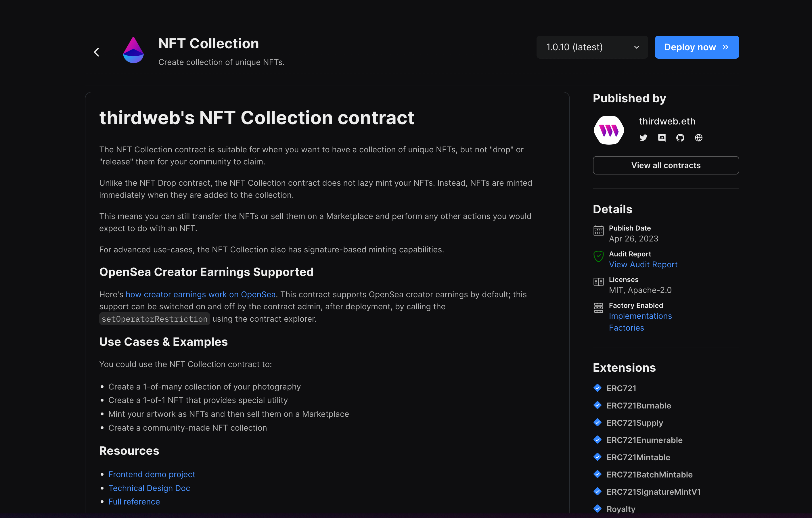Click the thirdweb.eth publisher avatar

pos(609,130)
